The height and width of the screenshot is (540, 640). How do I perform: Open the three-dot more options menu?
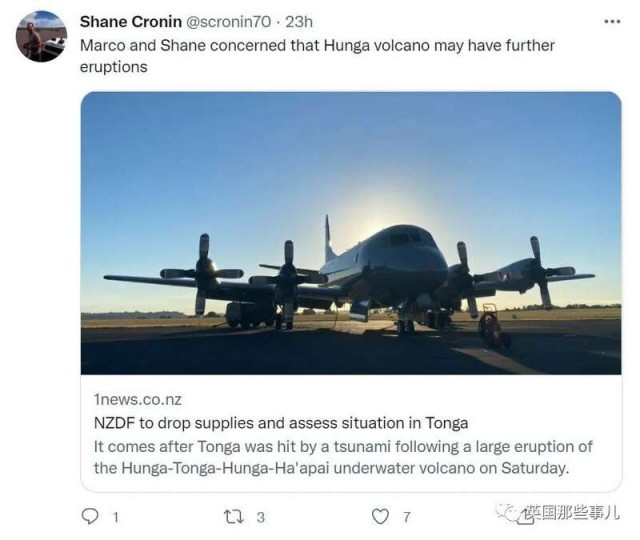point(612,22)
